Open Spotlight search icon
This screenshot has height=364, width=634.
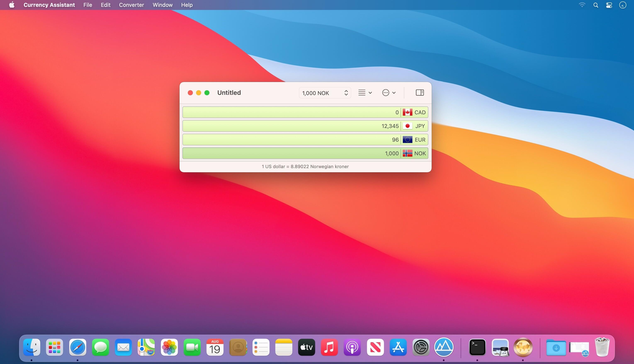pyautogui.click(x=596, y=5)
